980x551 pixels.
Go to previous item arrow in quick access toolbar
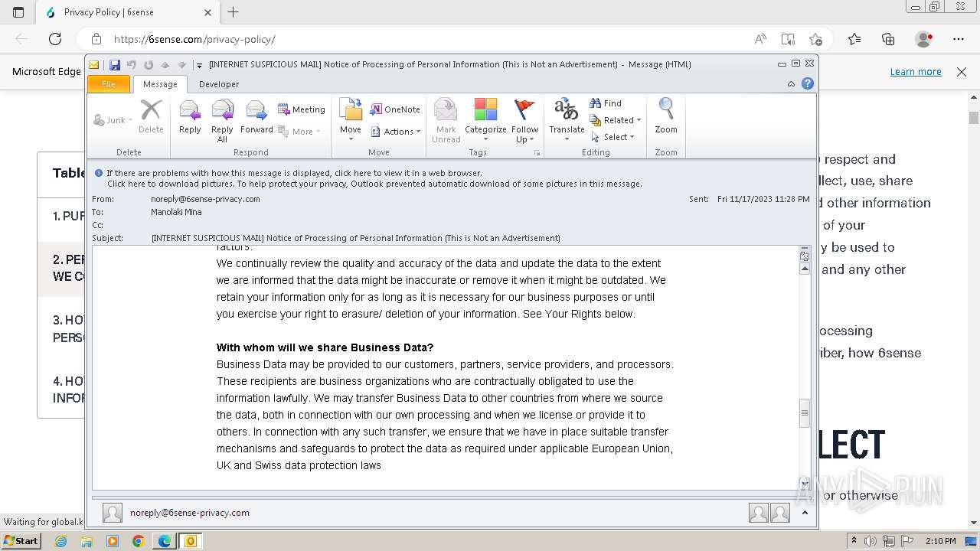click(165, 65)
